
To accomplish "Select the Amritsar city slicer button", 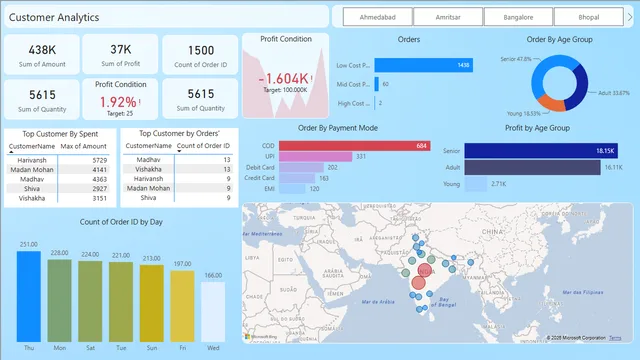I will pos(448,17).
